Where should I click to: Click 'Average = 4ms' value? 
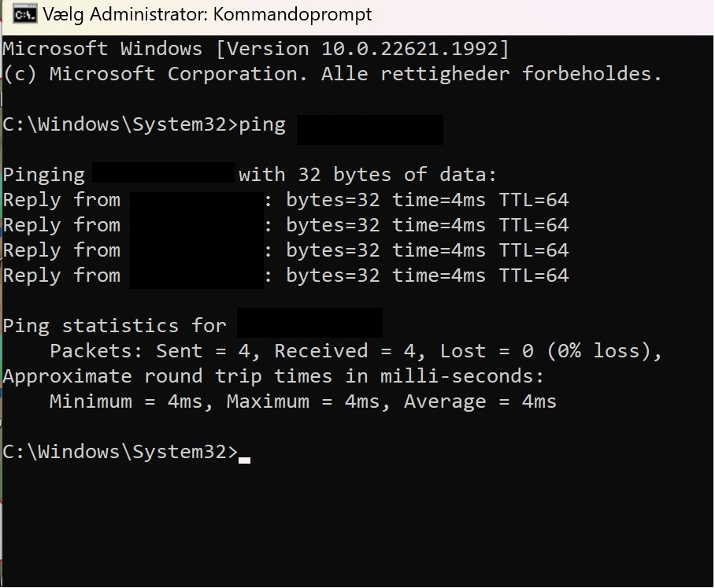(x=480, y=401)
